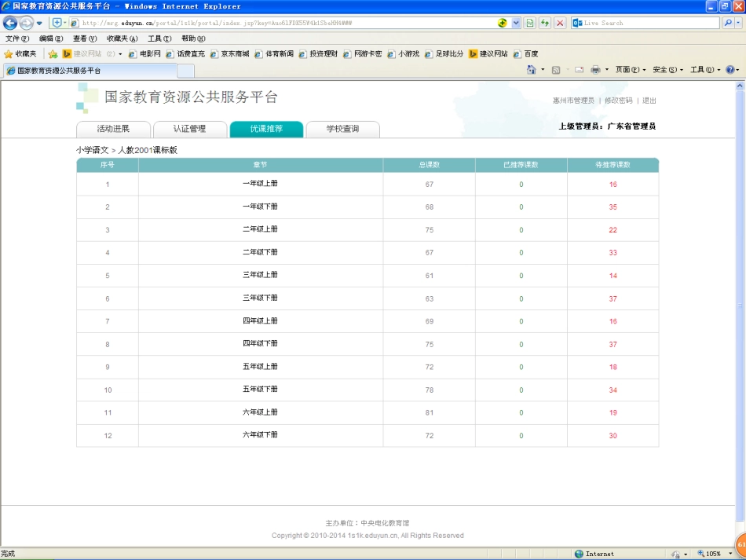Expand the 安全(S) dropdown menu

click(667, 70)
